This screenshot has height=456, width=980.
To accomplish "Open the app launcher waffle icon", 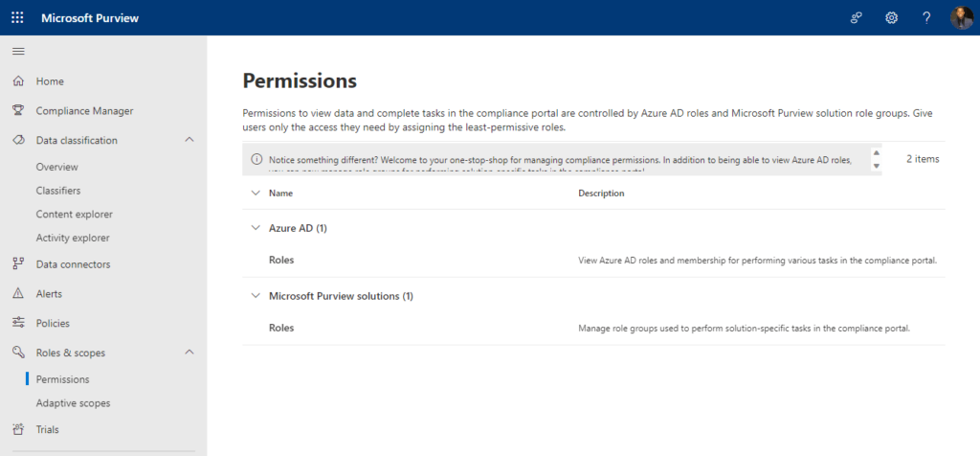I will click(17, 17).
